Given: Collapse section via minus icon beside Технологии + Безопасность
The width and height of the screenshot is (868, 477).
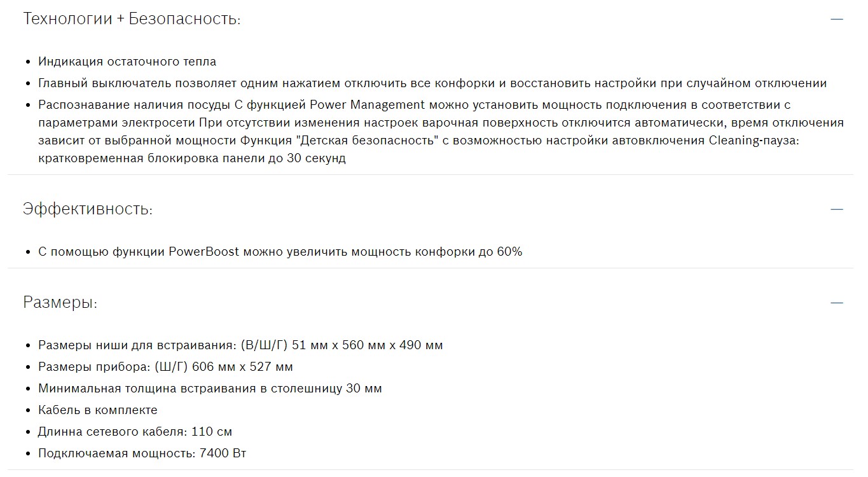Looking at the screenshot, I should click(x=837, y=19).
